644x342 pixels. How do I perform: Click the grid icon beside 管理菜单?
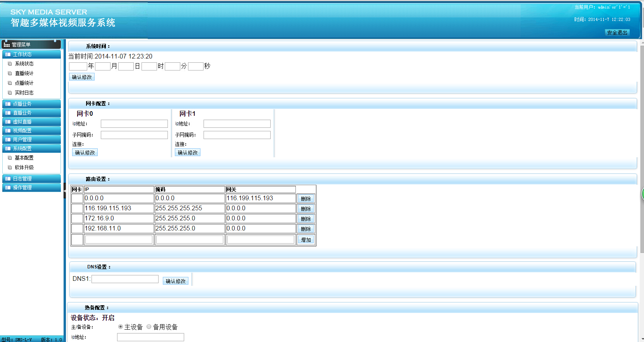(x=7, y=45)
